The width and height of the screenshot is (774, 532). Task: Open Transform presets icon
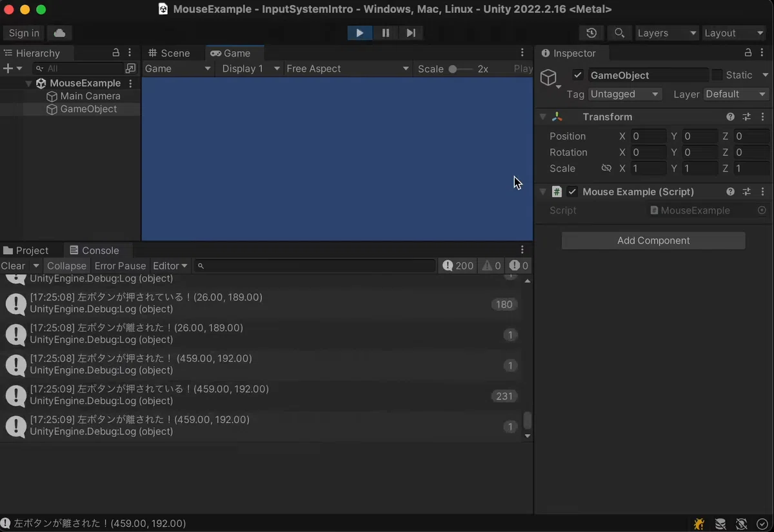746,117
